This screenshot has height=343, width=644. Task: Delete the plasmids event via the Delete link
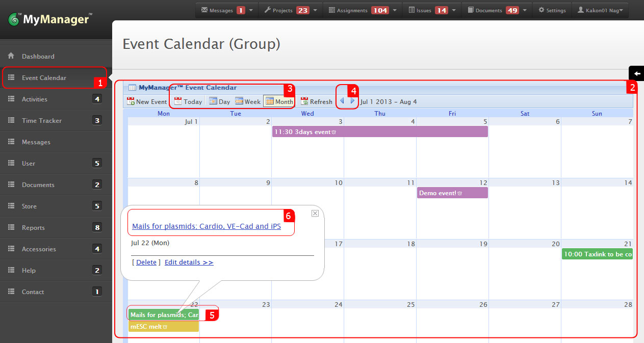pyautogui.click(x=146, y=262)
